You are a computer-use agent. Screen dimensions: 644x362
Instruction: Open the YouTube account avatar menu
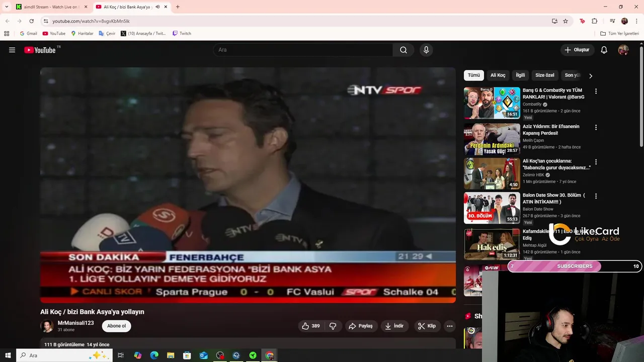[623, 50]
